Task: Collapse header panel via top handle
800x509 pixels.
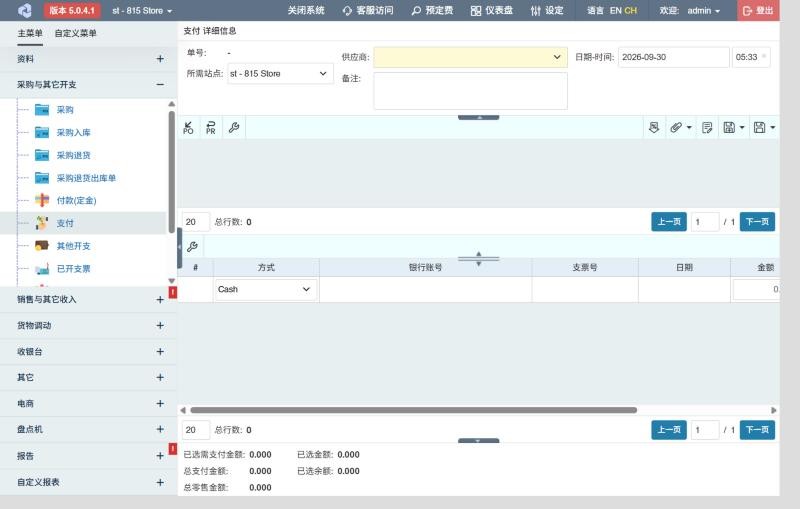Action: tap(479, 117)
